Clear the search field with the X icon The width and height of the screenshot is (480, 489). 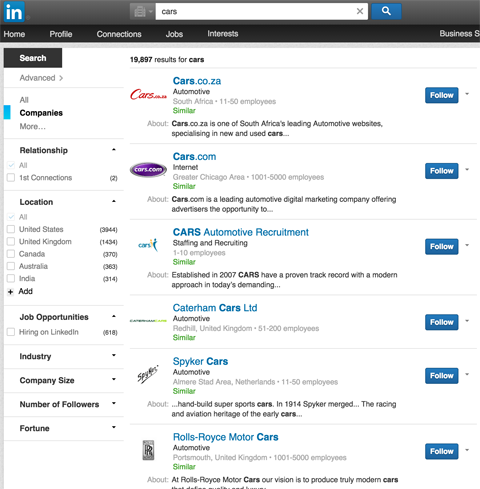click(360, 11)
